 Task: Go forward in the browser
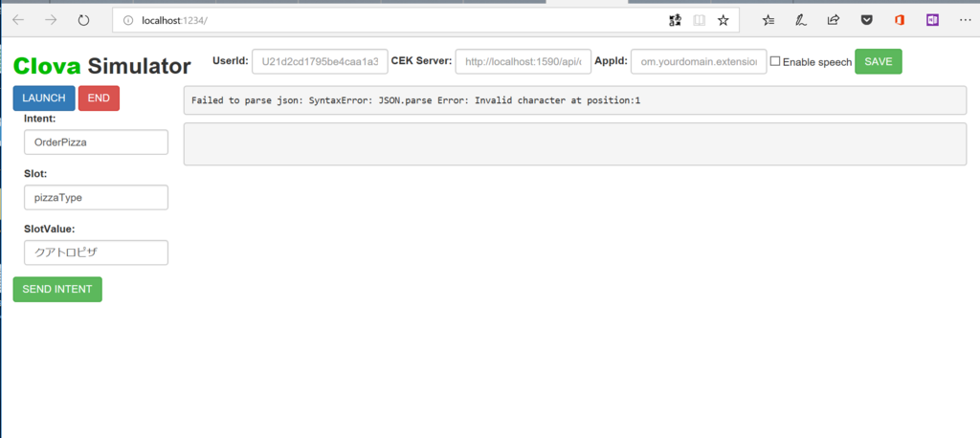(x=51, y=21)
